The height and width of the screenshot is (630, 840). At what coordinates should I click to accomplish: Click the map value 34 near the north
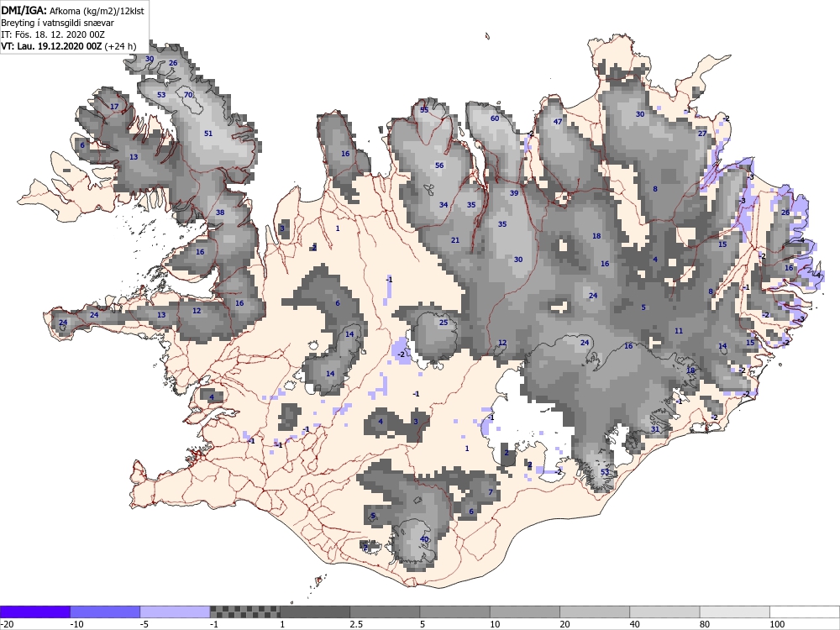coord(444,205)
